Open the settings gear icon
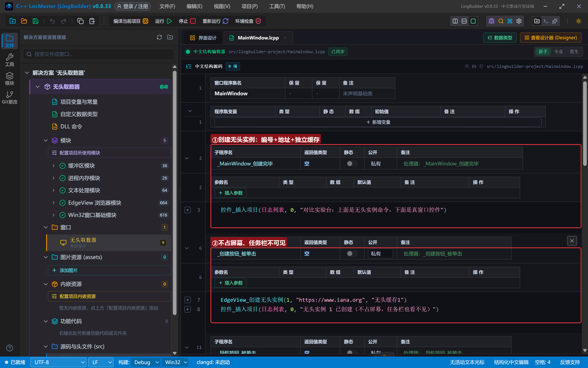This screenshot has width=588, height=368. (x=519, y=21)
